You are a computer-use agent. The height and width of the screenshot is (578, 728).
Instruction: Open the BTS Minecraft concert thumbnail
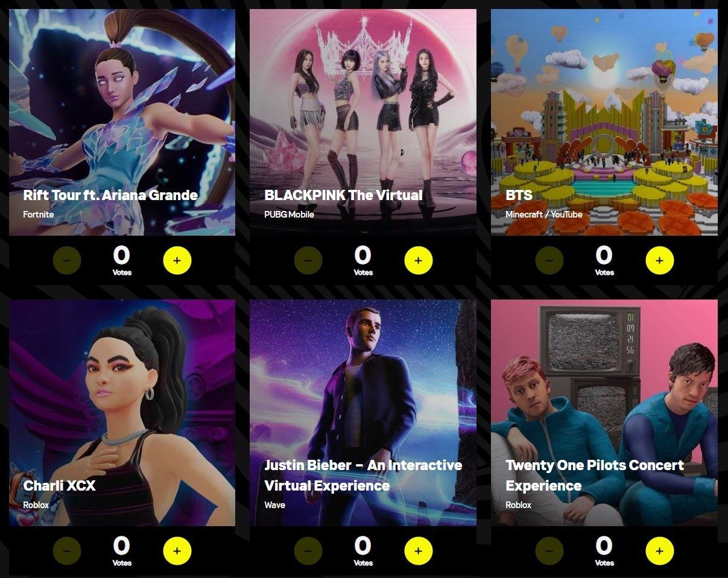click(x=604, y=122)
